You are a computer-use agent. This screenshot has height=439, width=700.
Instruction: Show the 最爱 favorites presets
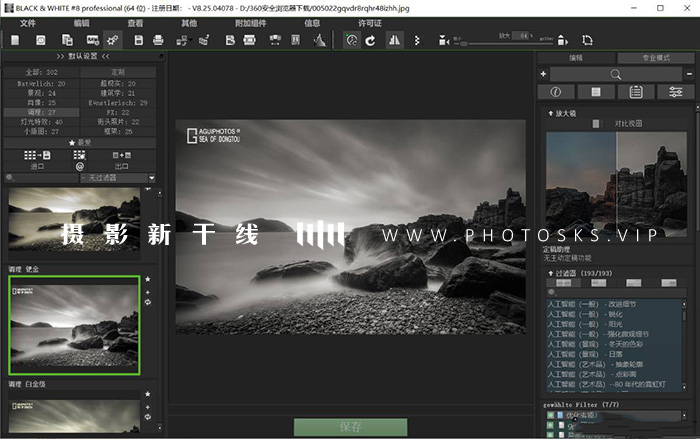(80, 142)
